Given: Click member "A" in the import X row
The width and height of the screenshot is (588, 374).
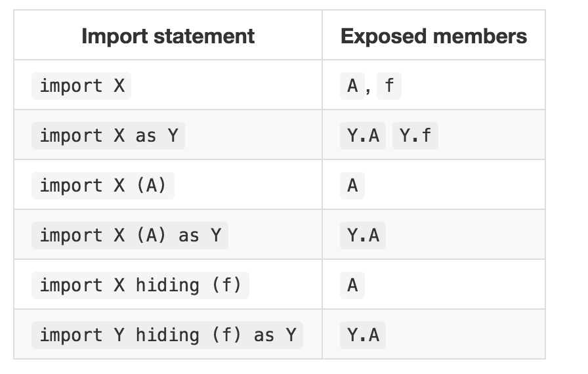Looking at the screenshot, I should tap(352, 86).
